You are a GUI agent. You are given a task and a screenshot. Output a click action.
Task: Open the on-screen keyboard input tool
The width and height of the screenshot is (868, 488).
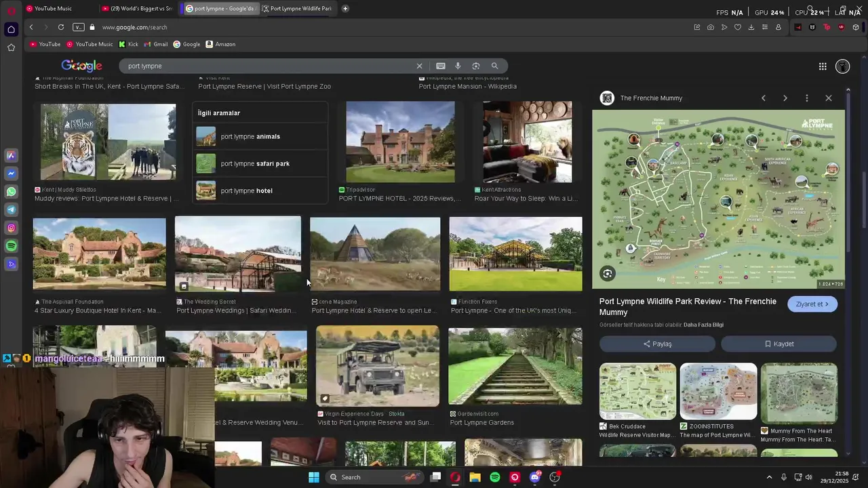[441, 66]
